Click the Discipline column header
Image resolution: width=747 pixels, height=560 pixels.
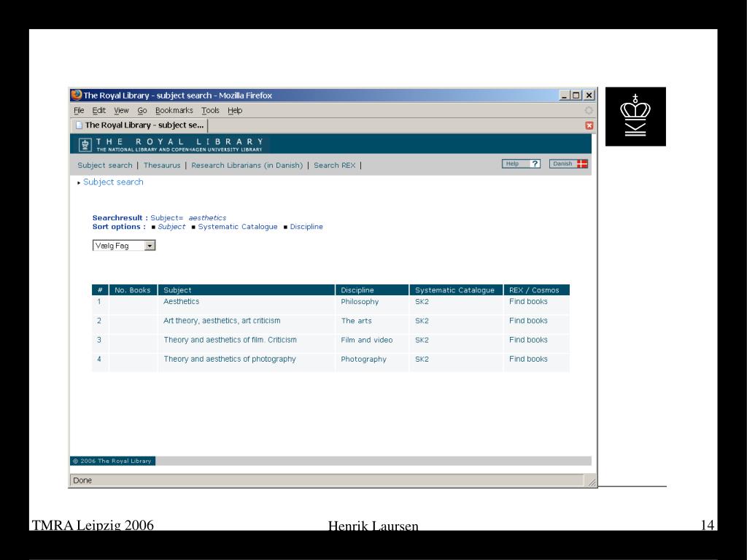pos(372,290)
